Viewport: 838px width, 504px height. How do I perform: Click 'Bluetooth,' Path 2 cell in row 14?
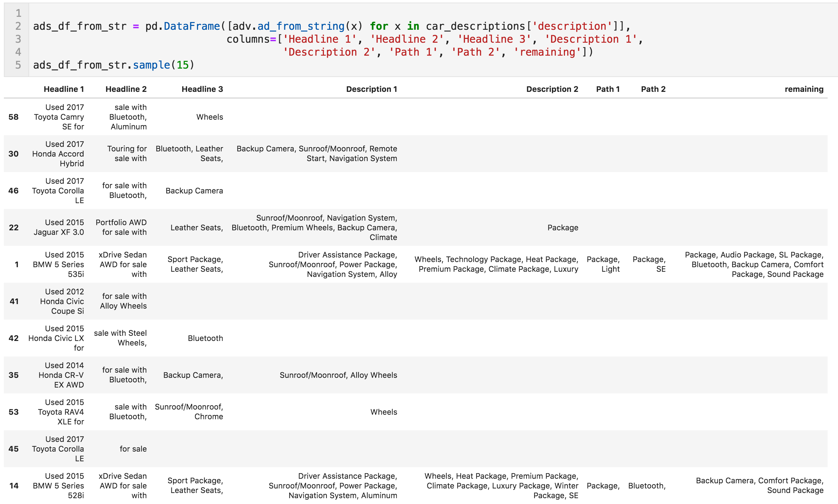pyautogui.click(x=647, y=486)
